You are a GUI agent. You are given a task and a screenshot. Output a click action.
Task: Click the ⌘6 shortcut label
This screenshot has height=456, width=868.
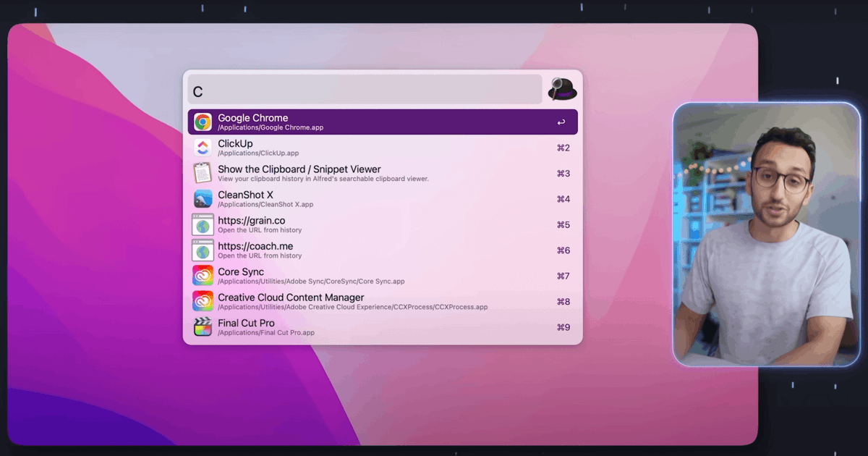point(563,250)
